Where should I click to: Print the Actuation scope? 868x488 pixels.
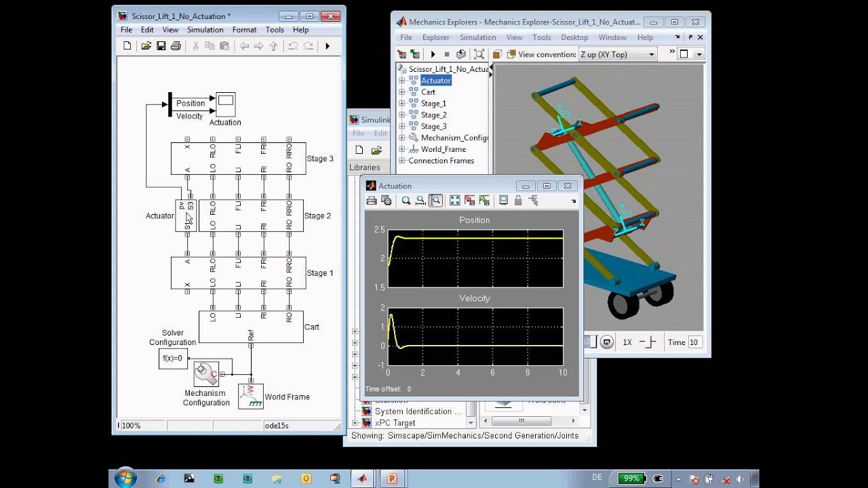372,201
